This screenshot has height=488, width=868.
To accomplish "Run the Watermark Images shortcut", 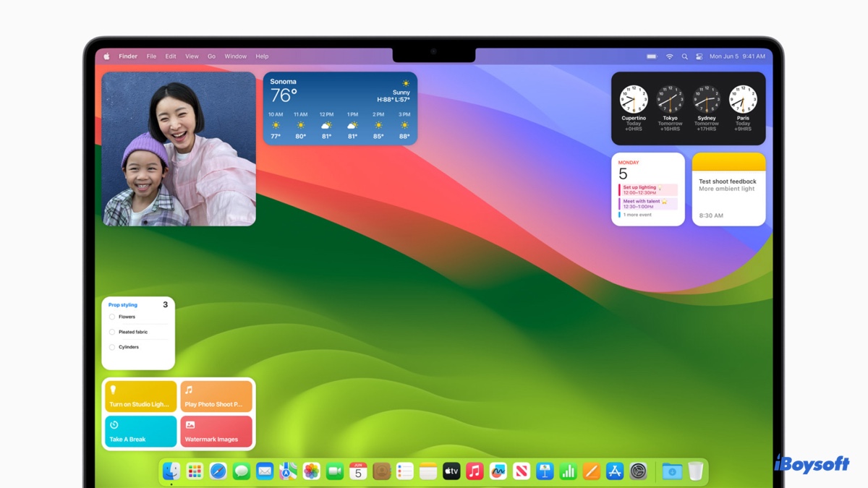I will pyautogui.click(x=216, y=432).
